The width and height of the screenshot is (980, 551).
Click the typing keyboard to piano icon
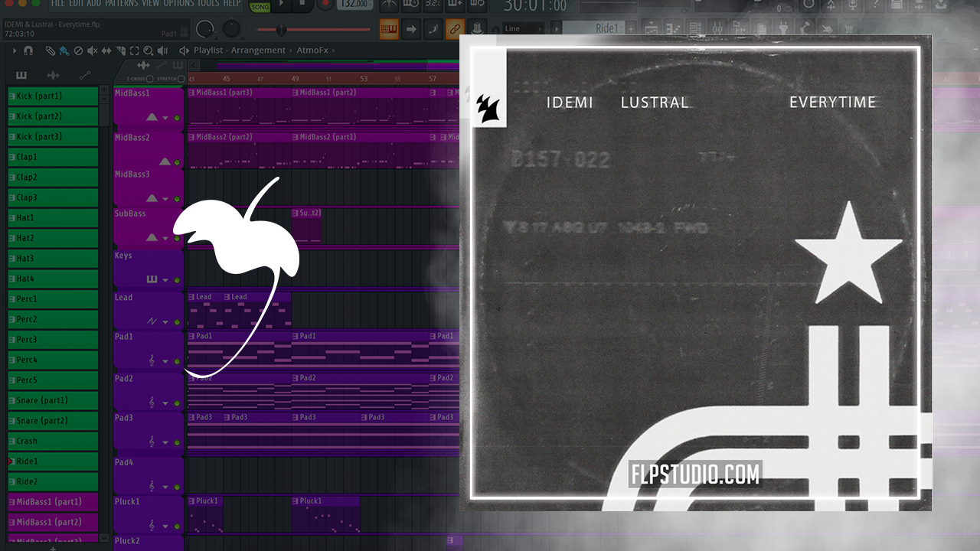click(389, 29)
